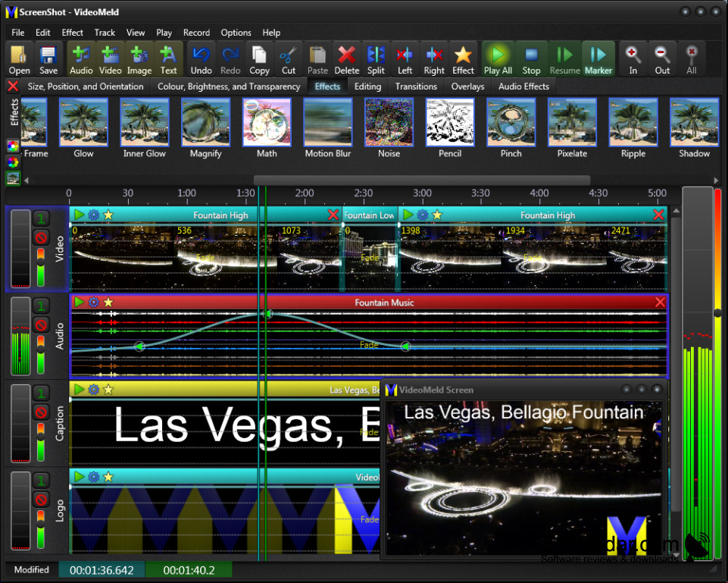
Task: Switch to Size, Position, and Orientation tab
Action: pos(86,86)
